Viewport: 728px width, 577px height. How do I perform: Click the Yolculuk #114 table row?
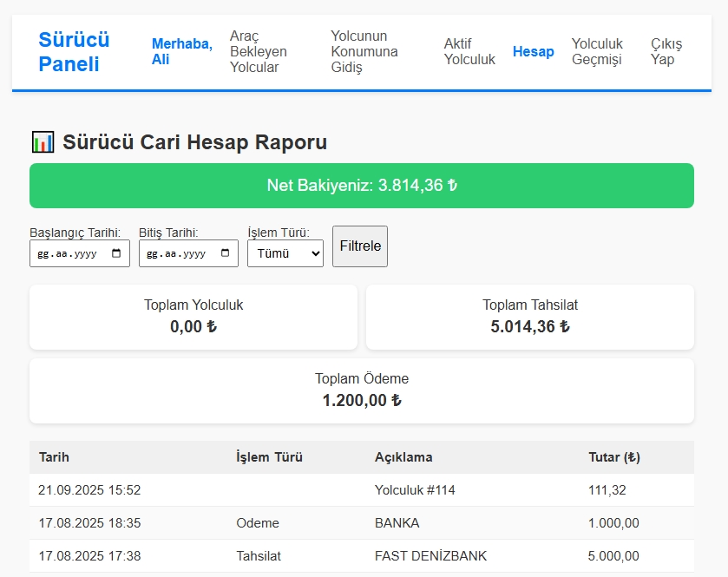[x=363, y=490]
